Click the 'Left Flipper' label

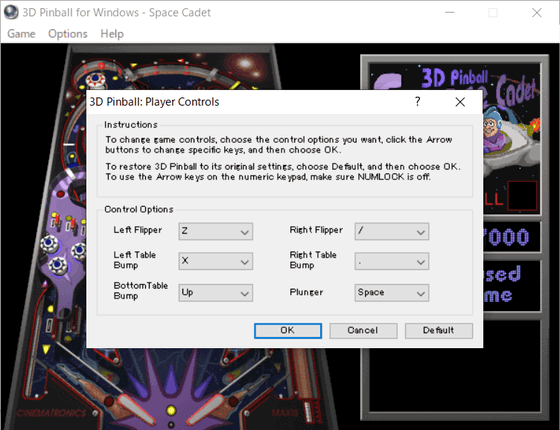138,230
